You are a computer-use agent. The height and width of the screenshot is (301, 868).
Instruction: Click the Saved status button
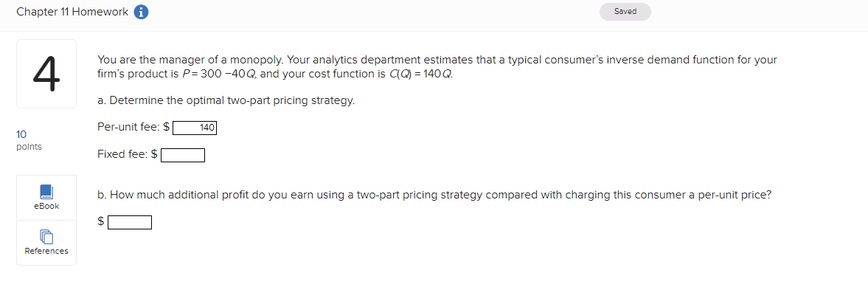coord(625,12)
